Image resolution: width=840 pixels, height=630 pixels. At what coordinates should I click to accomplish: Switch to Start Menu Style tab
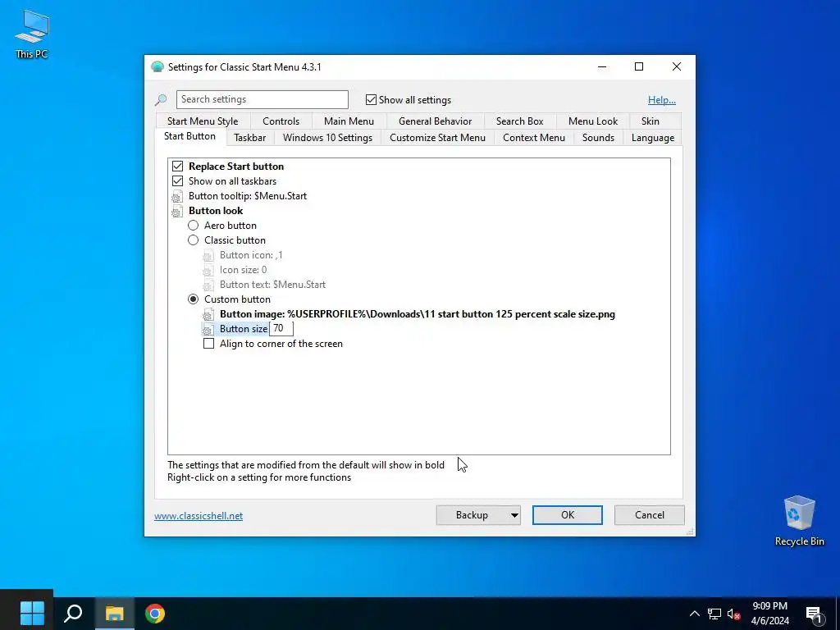203,121
